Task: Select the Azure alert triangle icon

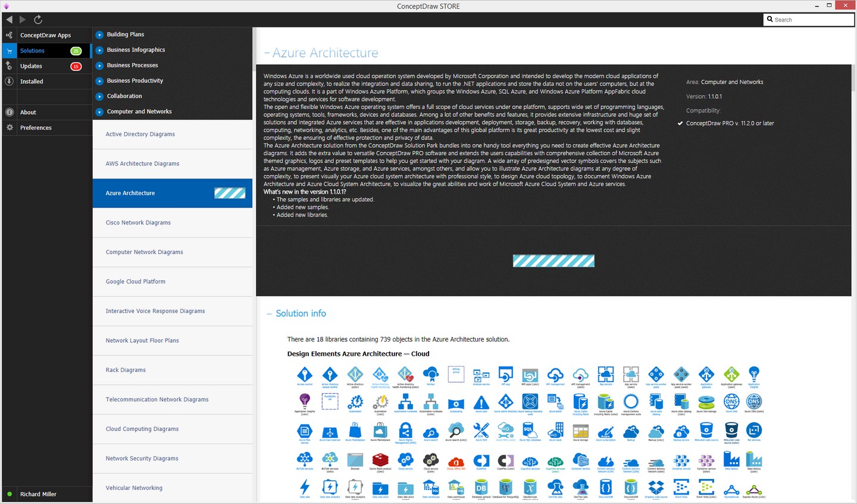Action: click(481, 403)
